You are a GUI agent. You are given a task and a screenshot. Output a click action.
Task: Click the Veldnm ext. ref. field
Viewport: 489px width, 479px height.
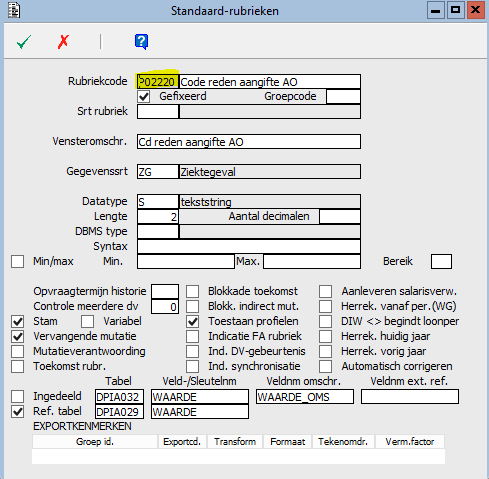pos(410,397)
